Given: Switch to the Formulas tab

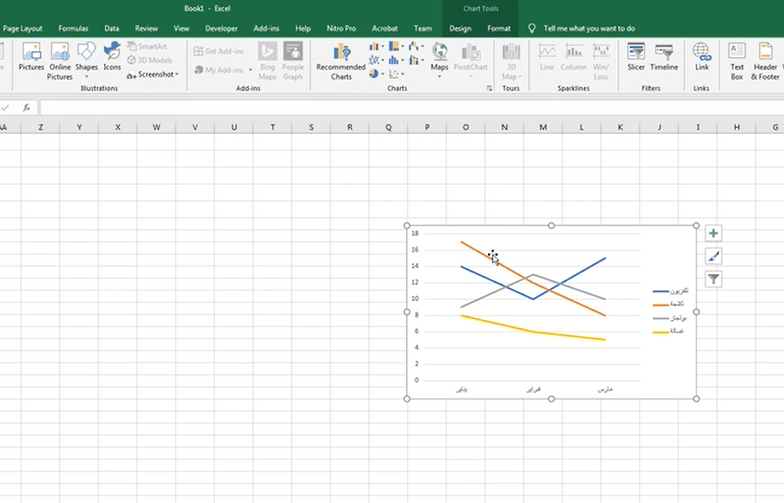Looking at the screenshot, I should (73, 28).
